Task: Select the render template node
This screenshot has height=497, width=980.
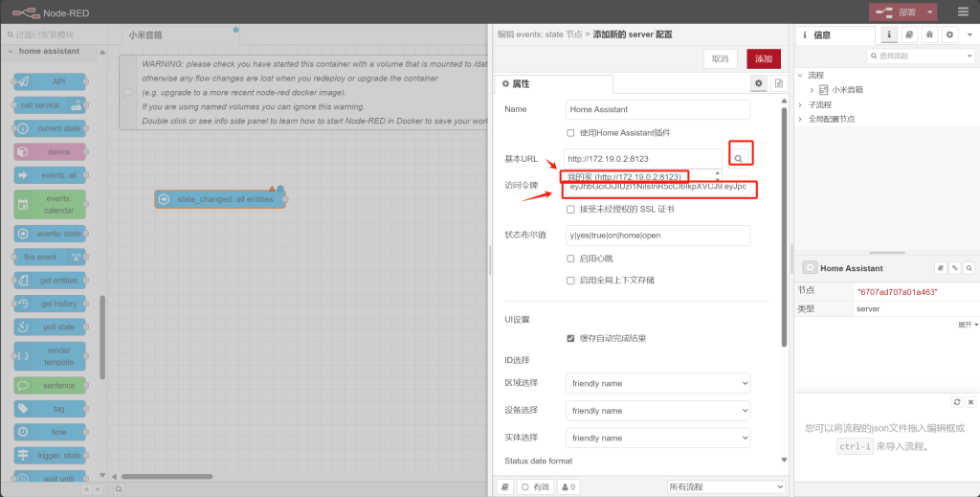Action: coord(50,356)
